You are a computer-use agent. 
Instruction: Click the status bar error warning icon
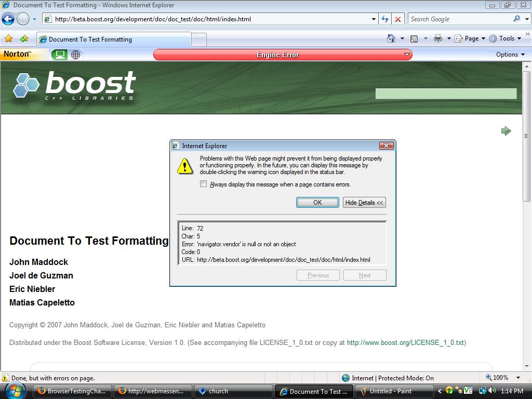[5, 378]
